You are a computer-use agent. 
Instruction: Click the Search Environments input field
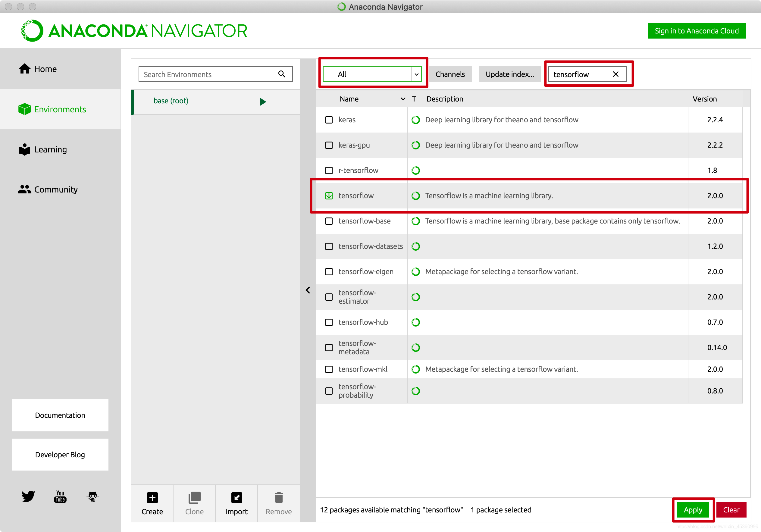(209, 74)
